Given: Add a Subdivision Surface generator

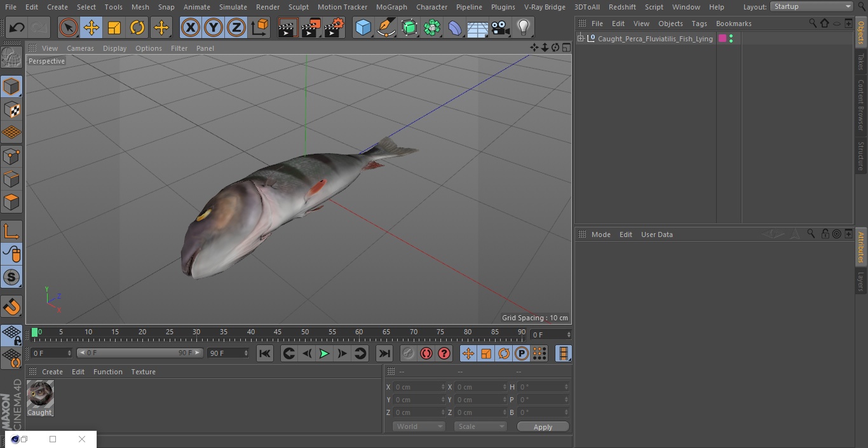Looking at the screenshot, I should coord(409,27).
